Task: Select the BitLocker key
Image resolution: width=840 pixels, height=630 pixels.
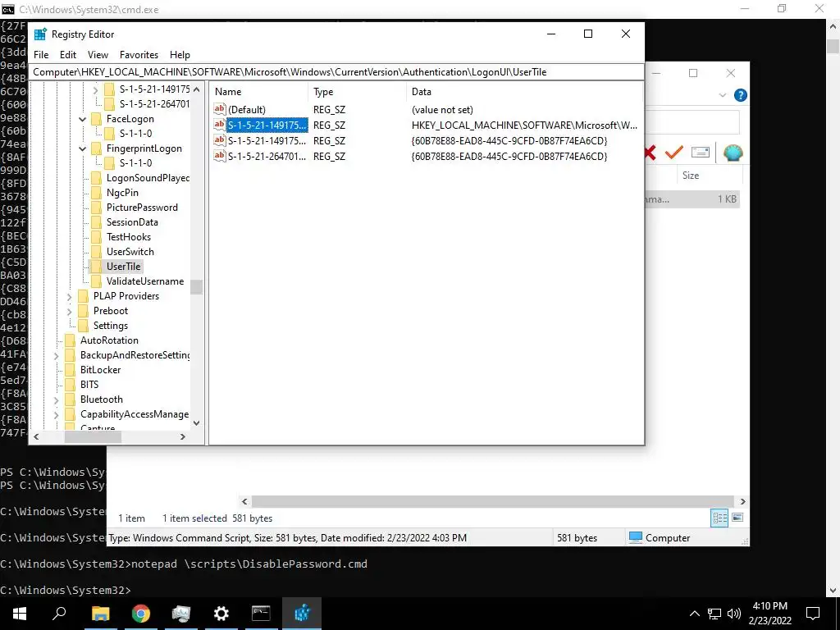Action: coord(100,370)
